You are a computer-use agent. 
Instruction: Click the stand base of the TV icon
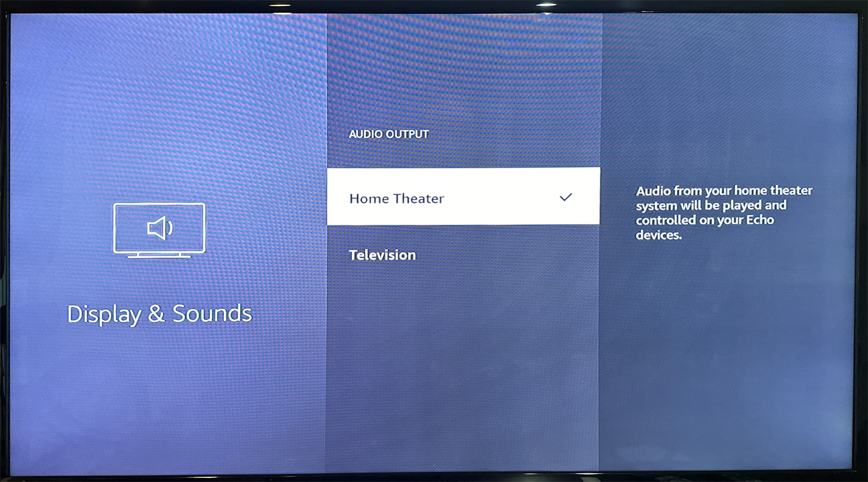point(160,255)
